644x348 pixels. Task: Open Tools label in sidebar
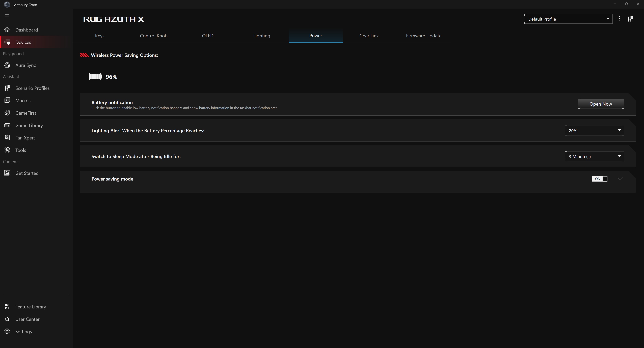(x=21, y=150)
